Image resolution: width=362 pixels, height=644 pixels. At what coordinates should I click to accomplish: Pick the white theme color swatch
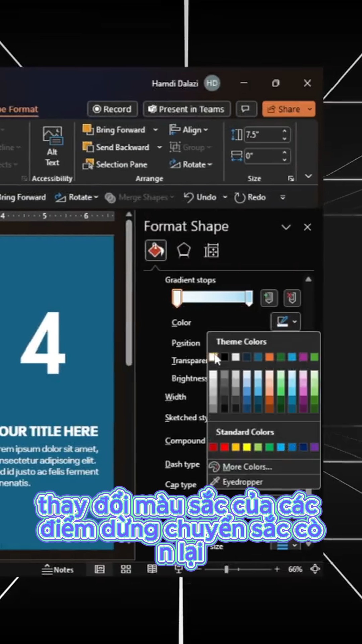pos(213,357)
